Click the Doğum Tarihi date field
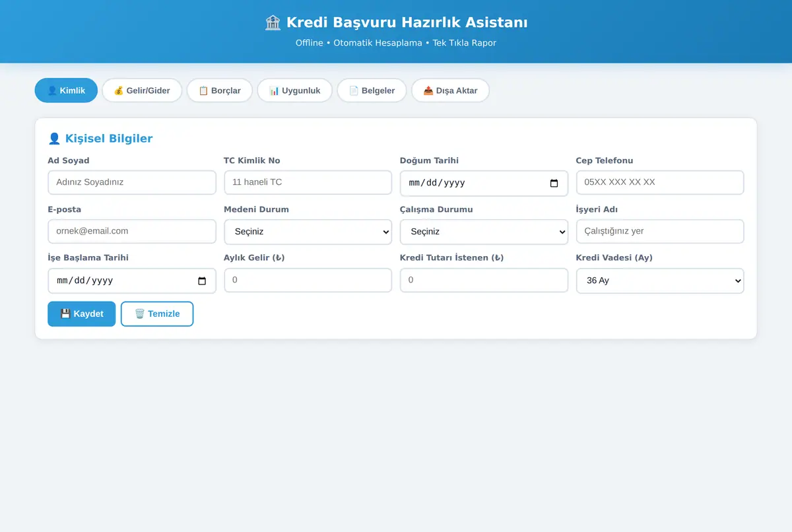Viewport: 792px width, 532px height. click(x=484, y=183)
